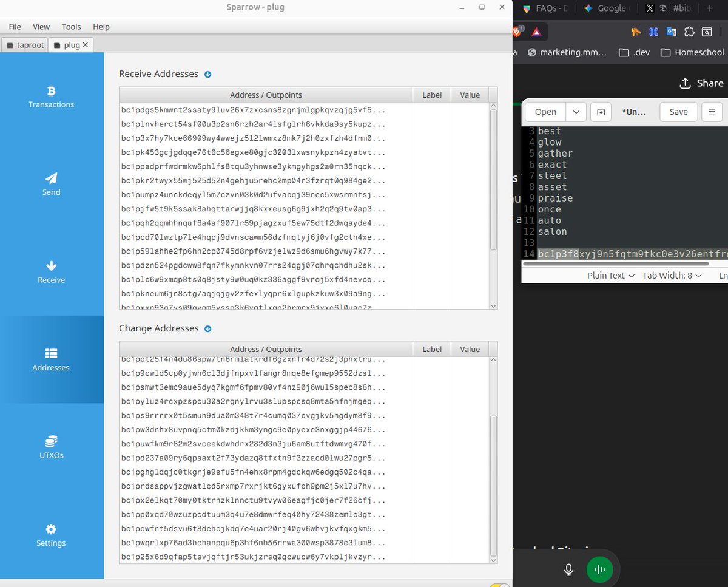Open the Help menu in Sparrow

coord(101,27)
